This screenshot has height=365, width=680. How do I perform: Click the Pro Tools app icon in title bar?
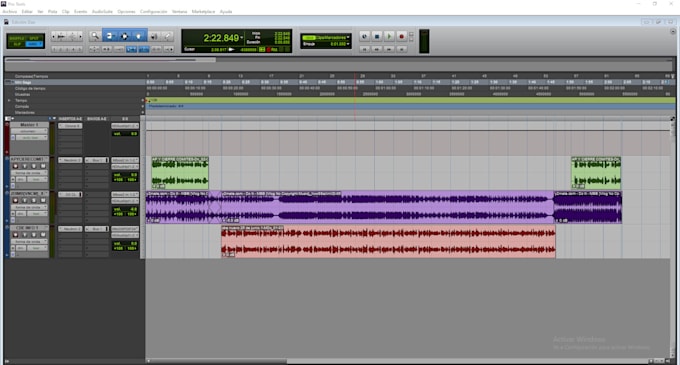coord(3,4)
